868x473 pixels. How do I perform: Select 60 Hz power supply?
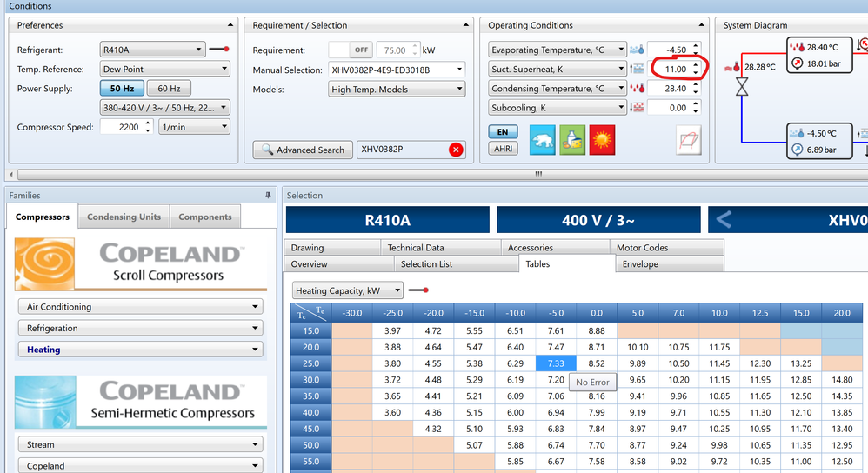pos(169,89)
